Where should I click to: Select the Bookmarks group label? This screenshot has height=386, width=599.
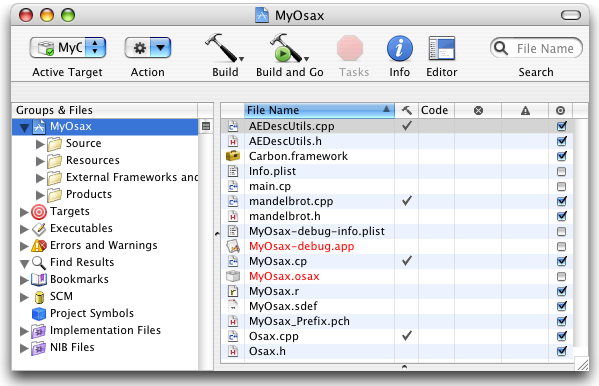tap(79, 279)
